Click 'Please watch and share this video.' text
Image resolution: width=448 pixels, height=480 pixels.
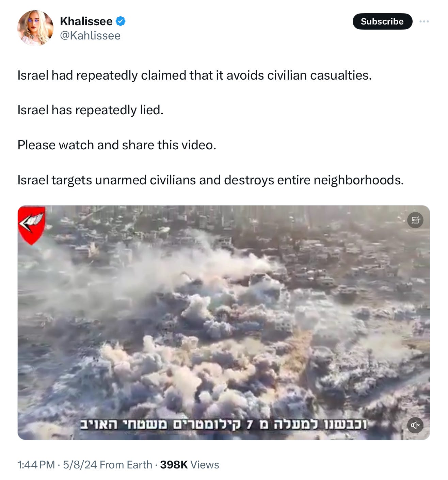(117, 145)
